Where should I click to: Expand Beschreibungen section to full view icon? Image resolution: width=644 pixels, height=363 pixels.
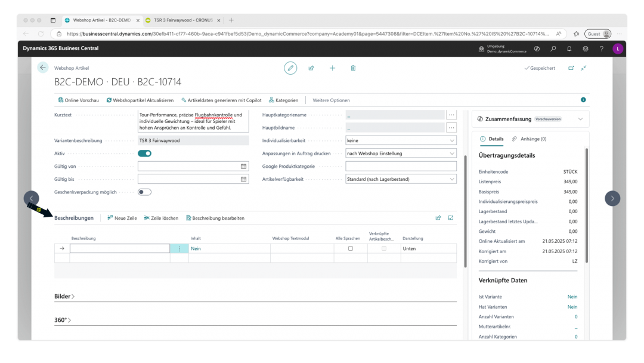click(451, 218)
